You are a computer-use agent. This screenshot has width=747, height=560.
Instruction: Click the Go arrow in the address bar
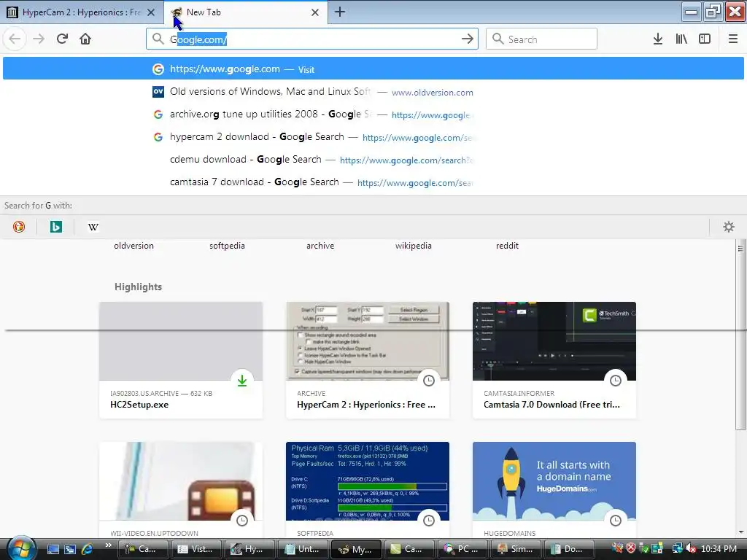point(468,39)
